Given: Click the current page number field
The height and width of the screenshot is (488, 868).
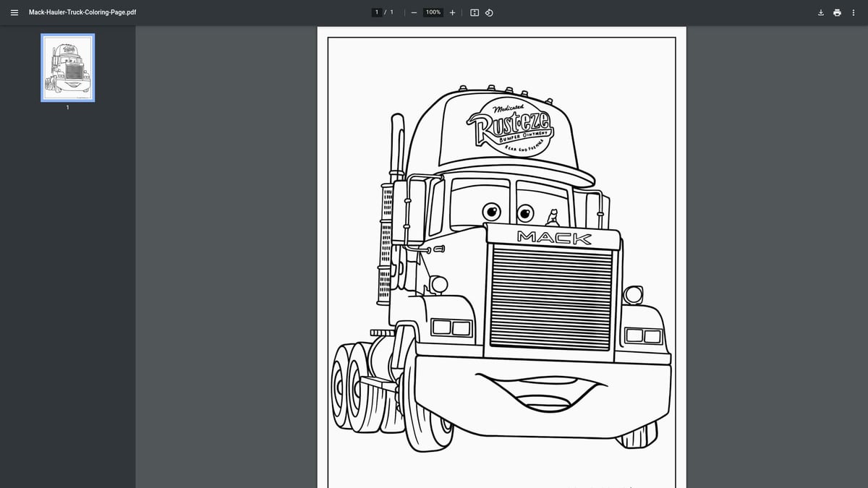Looking at the screenshot, I should (377, 12).
